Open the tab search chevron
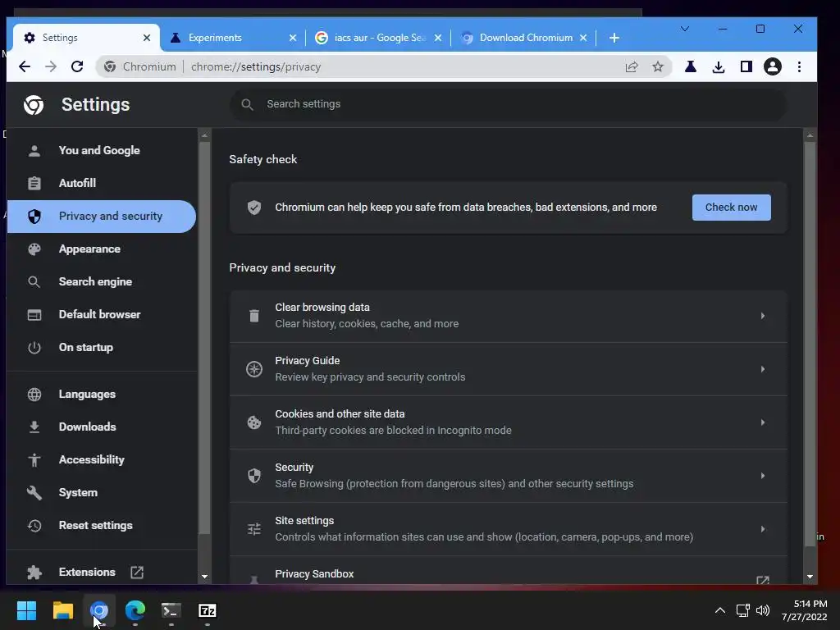Viewport: 840px width, 630px height. [x=685, y=29]
